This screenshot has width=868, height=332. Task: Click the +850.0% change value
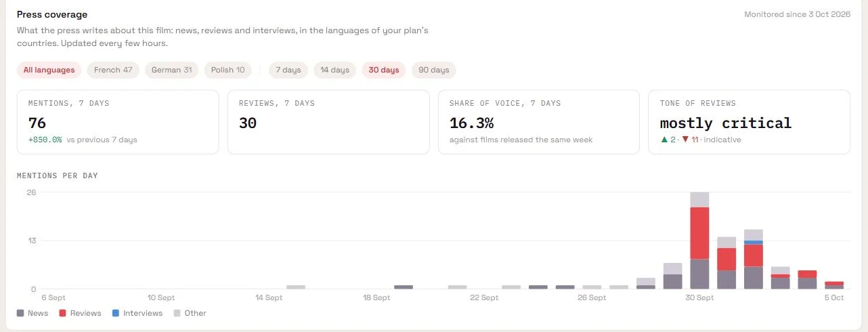[x=45, y=140]
